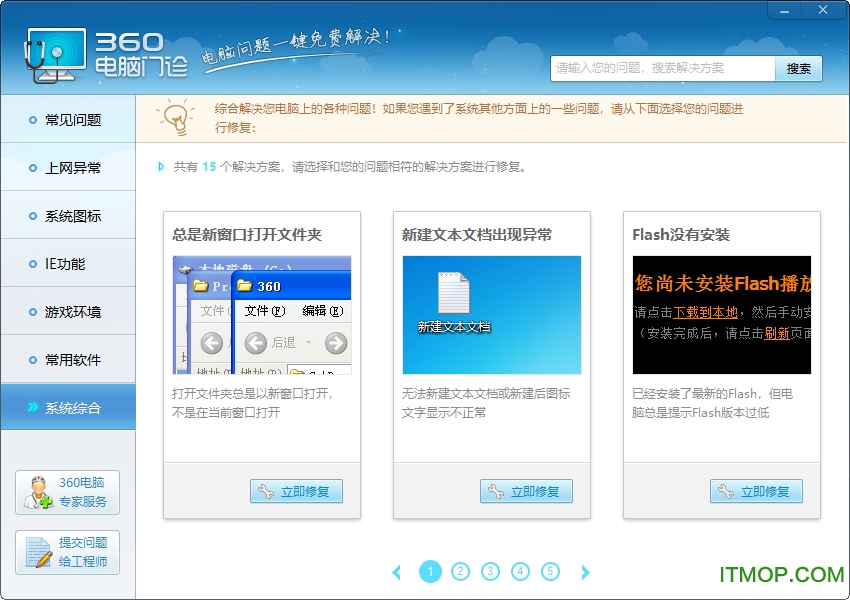Click the lightbulb tip icon
Screen dimensions: 850x600
click(175, 119)
